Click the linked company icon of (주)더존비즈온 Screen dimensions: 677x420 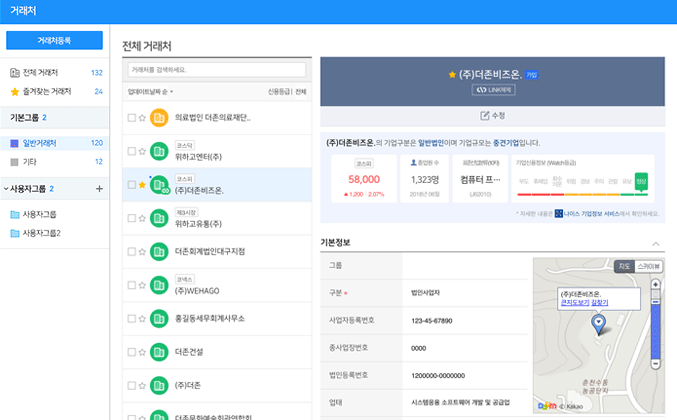point(159,185)
